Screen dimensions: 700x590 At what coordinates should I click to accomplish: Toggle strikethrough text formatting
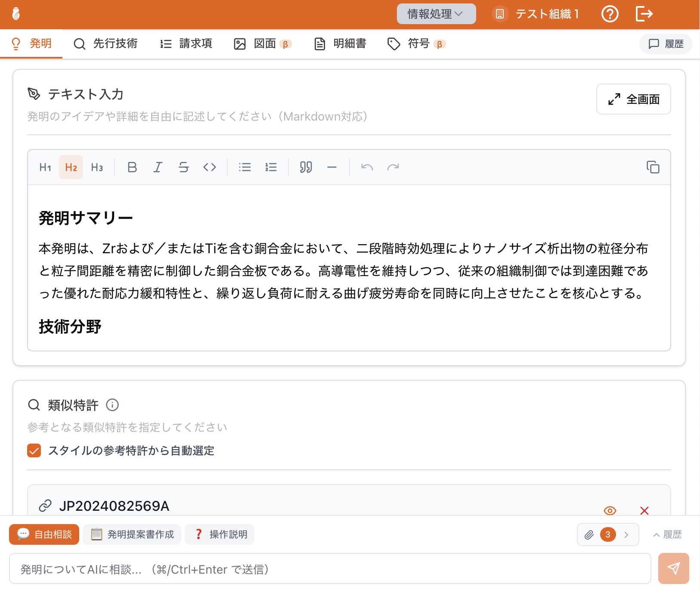click(184, 167)
